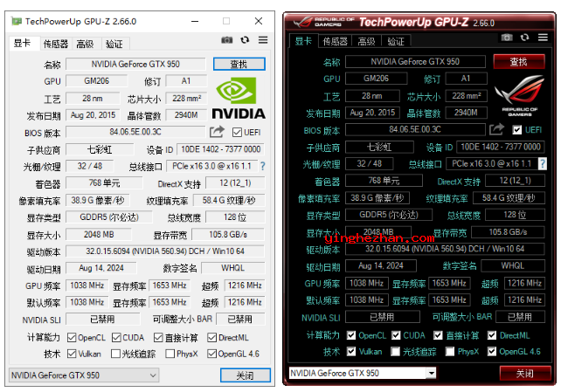
Task: Click refresh icon in dark ROG window
Action: click(x=524, y=38)
